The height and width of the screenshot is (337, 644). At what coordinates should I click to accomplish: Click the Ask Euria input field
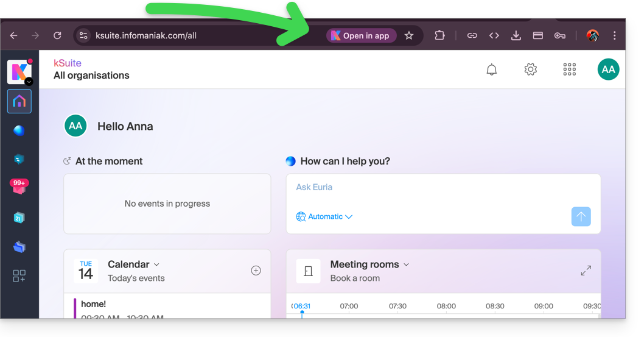426,188
